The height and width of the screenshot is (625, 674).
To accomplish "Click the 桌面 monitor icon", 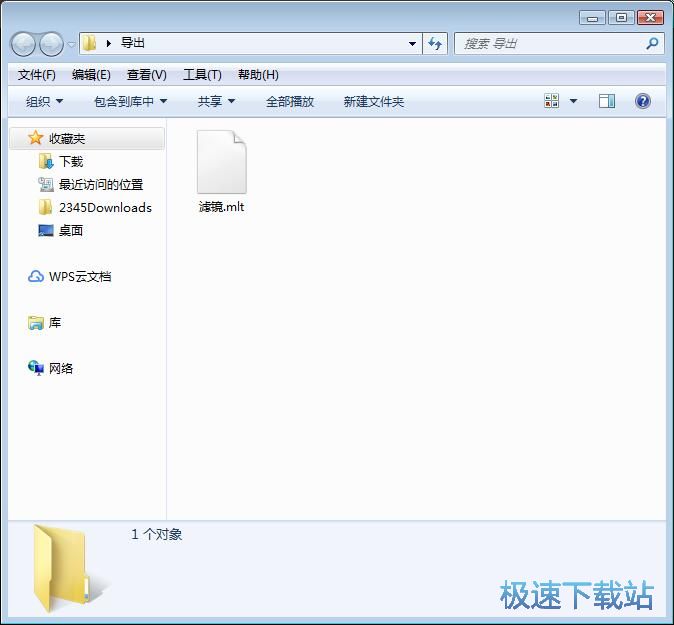I will 46,231.
